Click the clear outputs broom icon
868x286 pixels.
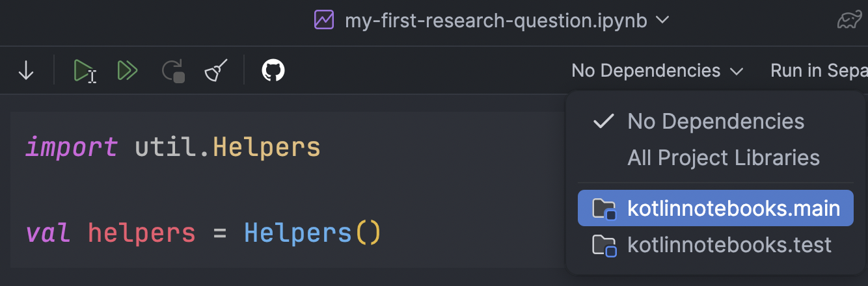pyautogui.click(x=217, y=70)
